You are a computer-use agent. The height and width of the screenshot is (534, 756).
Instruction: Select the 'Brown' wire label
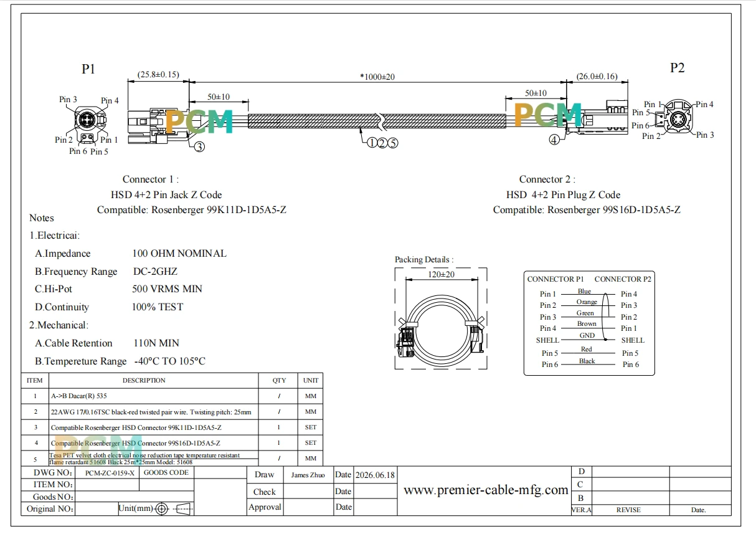point(586,323)
